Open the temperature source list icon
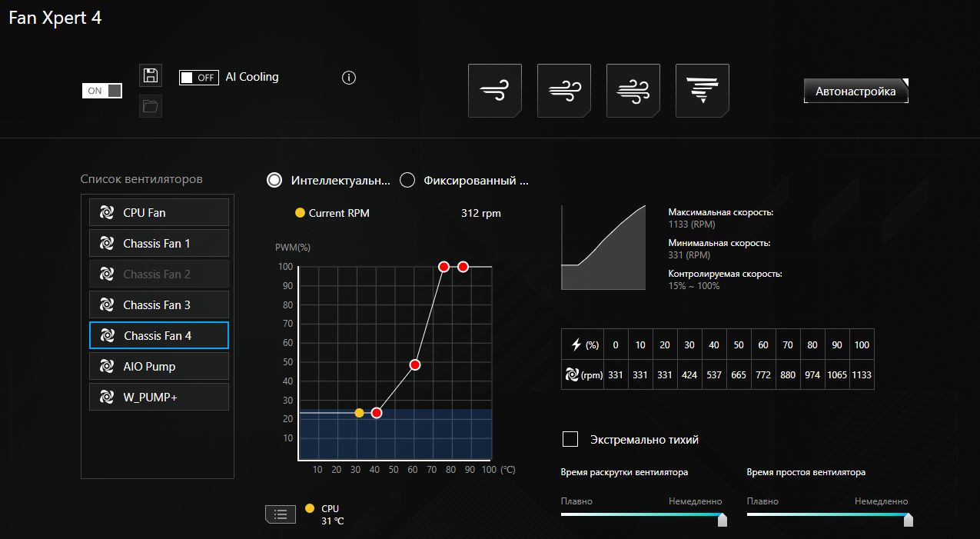Viewport: 980px width, 539px height. pos(281,514)
